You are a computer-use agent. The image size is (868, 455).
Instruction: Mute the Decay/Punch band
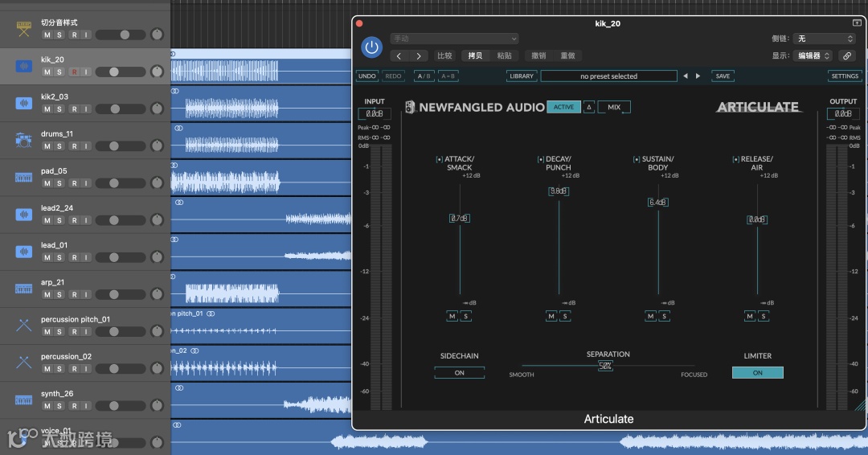pyautogui.click(x=551, y=317)
